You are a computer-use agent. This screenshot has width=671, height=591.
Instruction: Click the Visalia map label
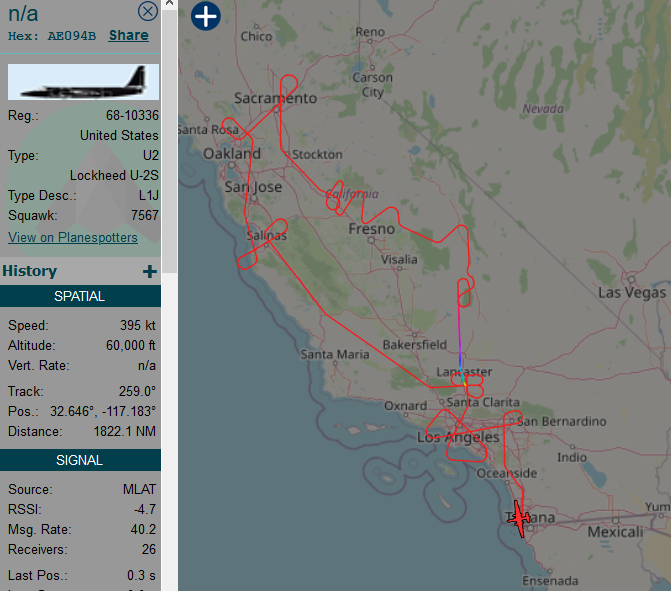[x=399, y=259]
